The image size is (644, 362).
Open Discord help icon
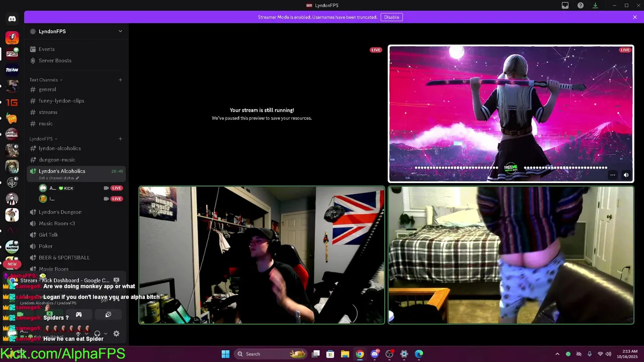coord(581,6)
